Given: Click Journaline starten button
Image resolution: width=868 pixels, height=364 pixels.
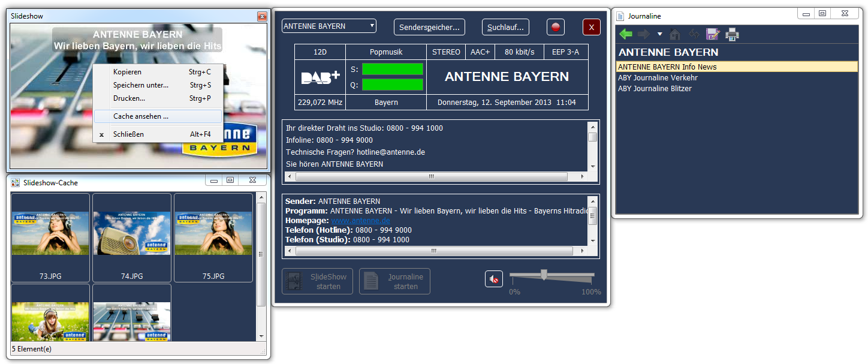Looking at the screenshot, I should tap(394, 281).
